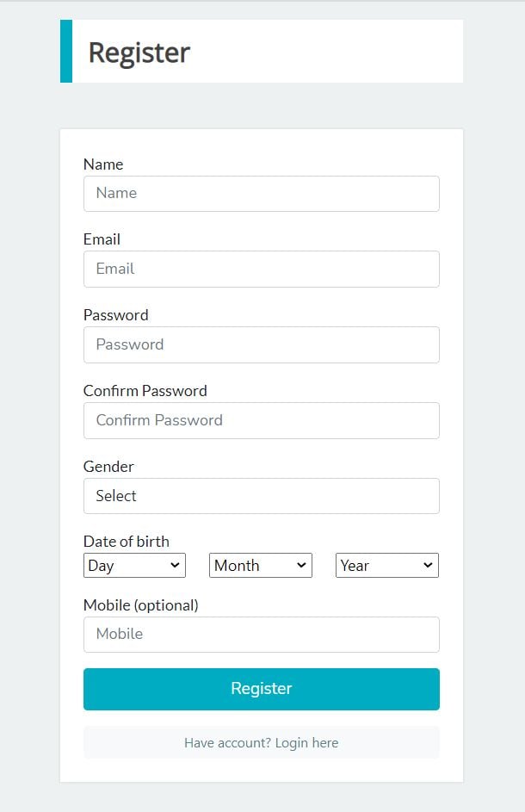
Task: Focus the Email input box
Action: click(261, 269)
